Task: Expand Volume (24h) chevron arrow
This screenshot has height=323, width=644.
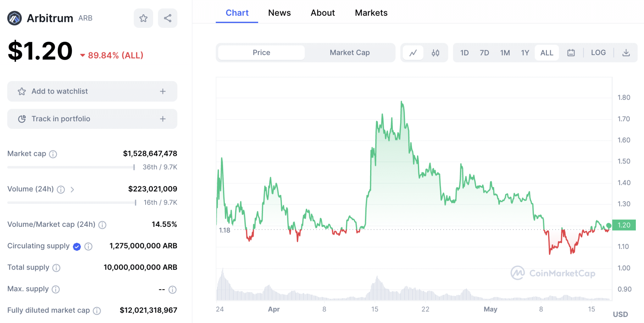Action: click(x=72, y=189)
